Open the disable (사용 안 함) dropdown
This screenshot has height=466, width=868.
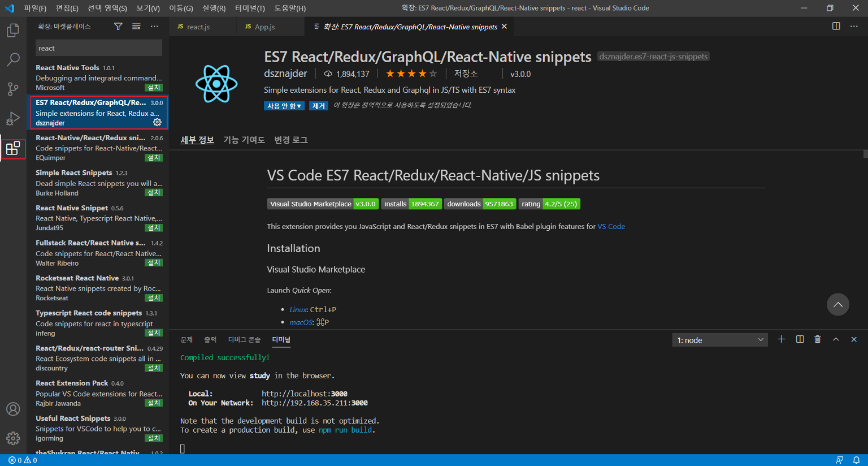point(284,106)
